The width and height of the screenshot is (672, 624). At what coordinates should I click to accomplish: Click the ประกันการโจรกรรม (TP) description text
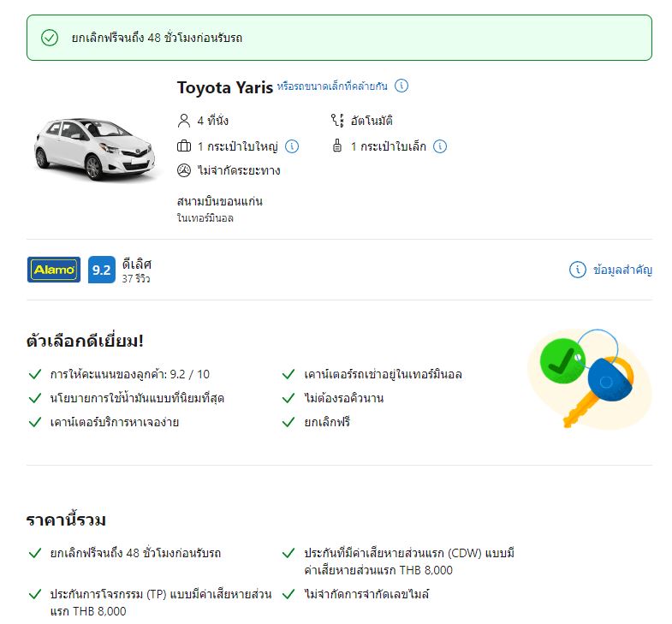tap(161, 603)
